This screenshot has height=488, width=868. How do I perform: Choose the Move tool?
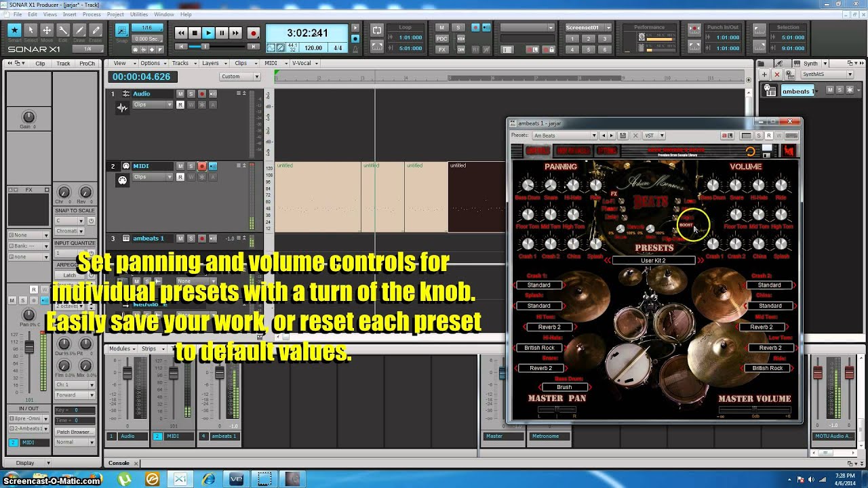point(47,30)
